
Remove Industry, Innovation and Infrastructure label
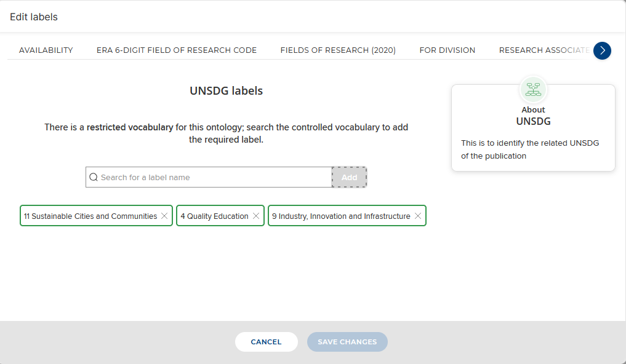pos(418,216)
